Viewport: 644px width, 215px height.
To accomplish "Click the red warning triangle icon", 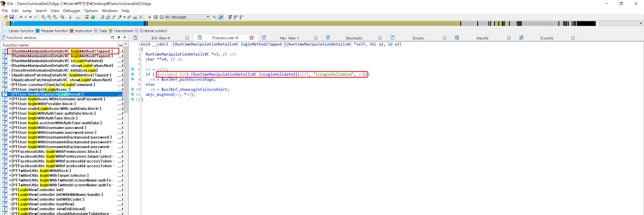I will pos(87,17).
